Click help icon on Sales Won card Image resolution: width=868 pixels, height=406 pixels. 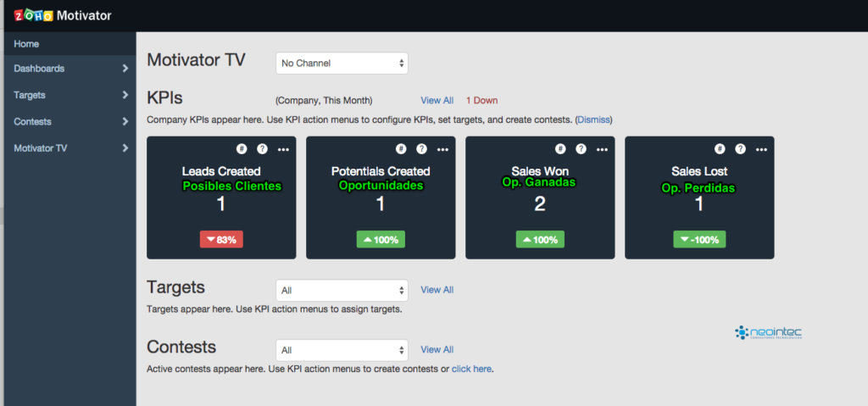(x=581, y=148)
